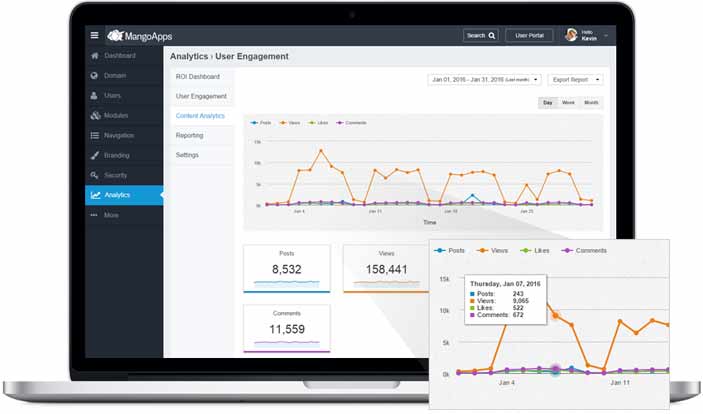
Task: Click the Security key icon
Action: 94,175
